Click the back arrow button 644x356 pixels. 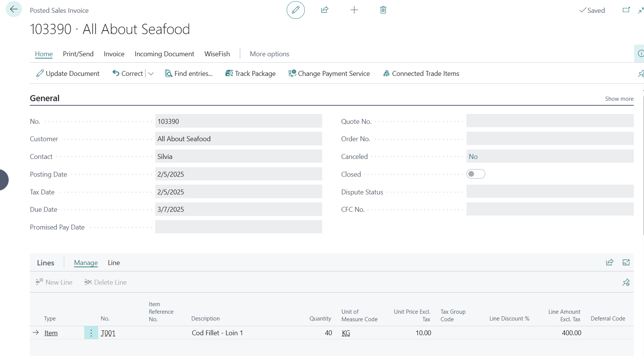click(14, 9)
